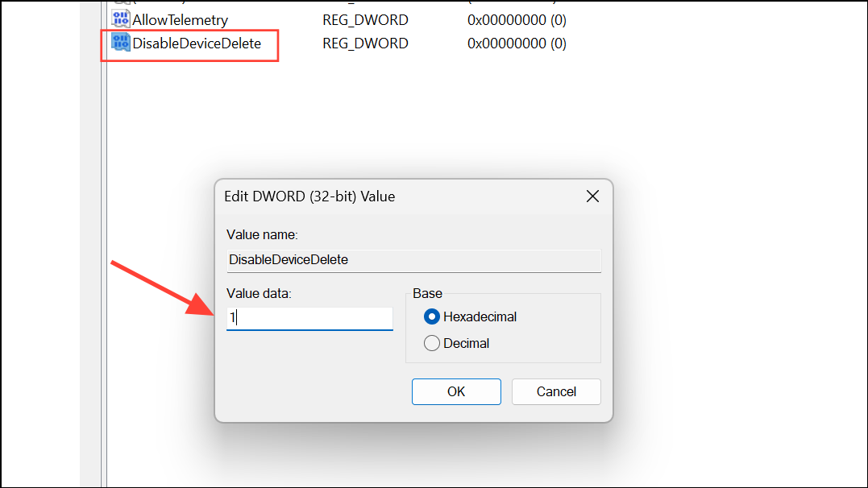Click inside the Value data input field
The height and width of the screenshot is (488, 868).
309,317
